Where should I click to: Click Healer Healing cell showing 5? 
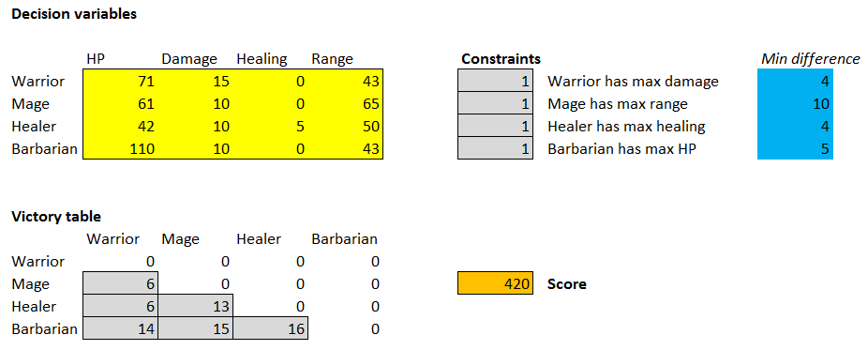[271, 127]
